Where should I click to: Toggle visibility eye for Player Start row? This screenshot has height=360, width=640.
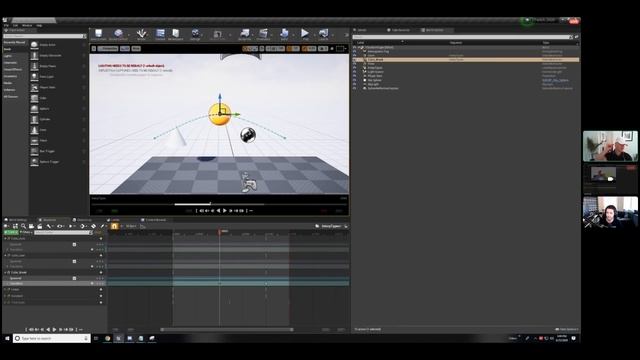pos(354,76)
